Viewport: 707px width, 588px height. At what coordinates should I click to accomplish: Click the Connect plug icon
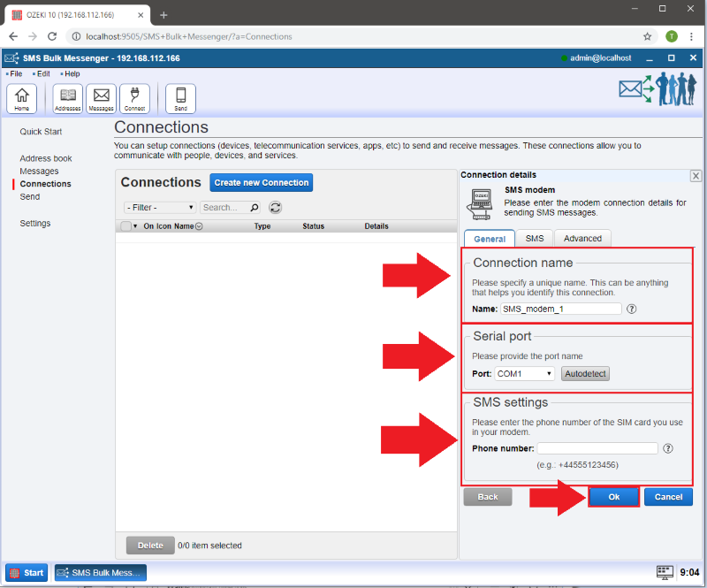tap(134, 98)
